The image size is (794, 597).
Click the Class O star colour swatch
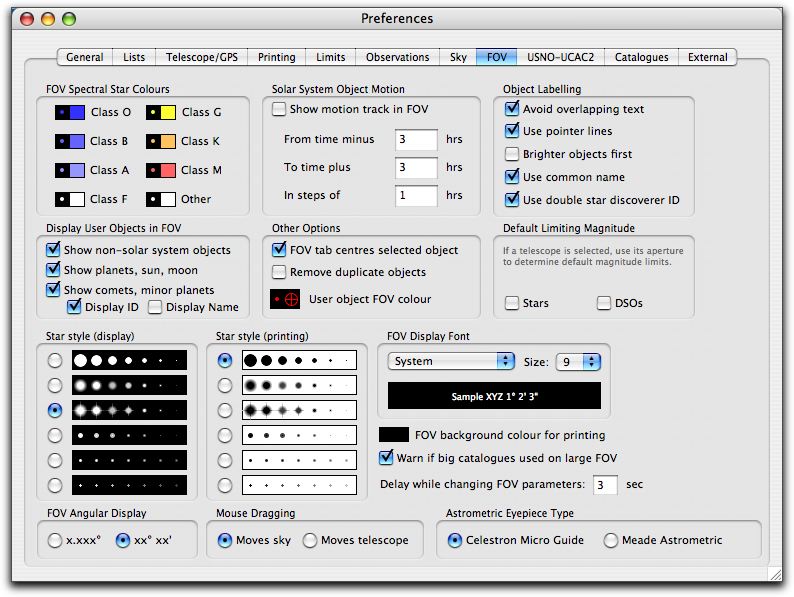pyautogui.click(x=69, y=112)
